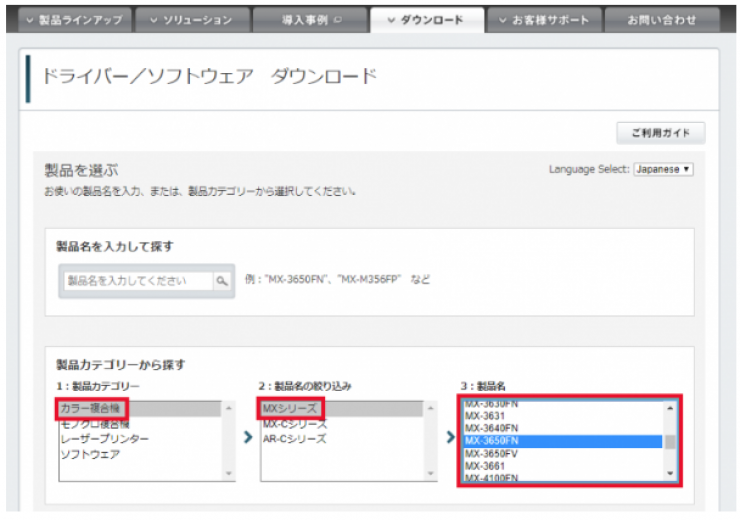Click the category list scroll-down arrow
The height and width of the screenshot is (520, 740).
(x=228, y=473)
